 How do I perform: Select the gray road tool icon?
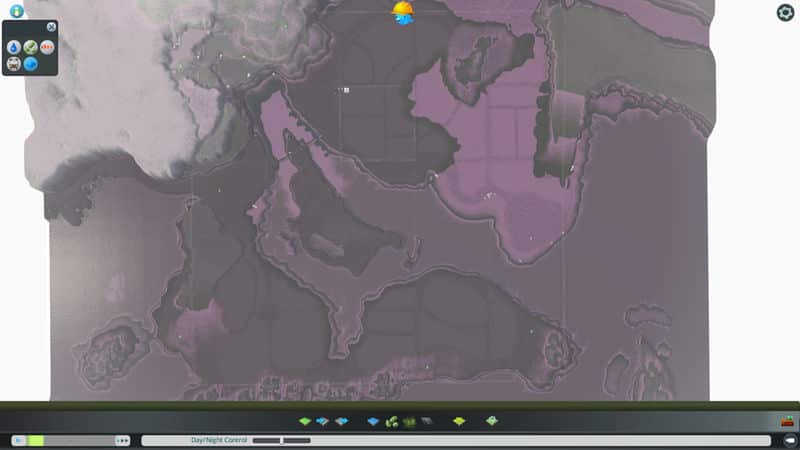click(x=426, y=421)
